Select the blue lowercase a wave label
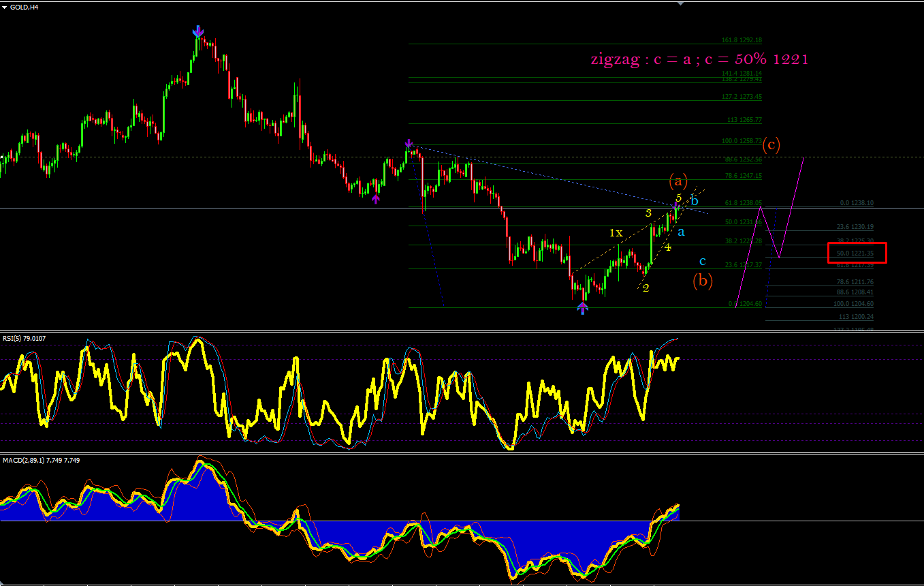This screenshot has height=586, width=924. 681,232
